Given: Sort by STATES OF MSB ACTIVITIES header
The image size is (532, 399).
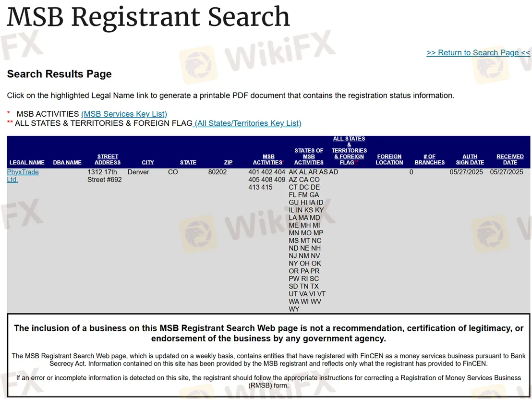Looking at the screenshot, I should coord(309,157).
